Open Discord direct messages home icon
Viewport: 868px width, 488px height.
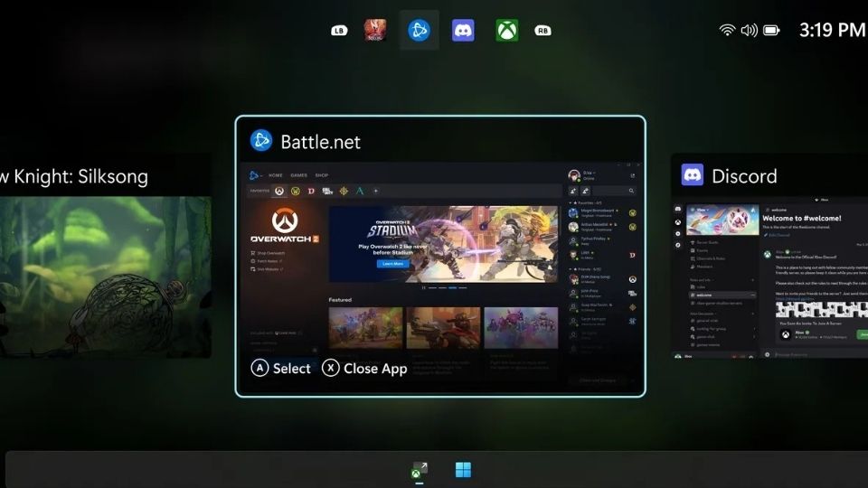678,209
